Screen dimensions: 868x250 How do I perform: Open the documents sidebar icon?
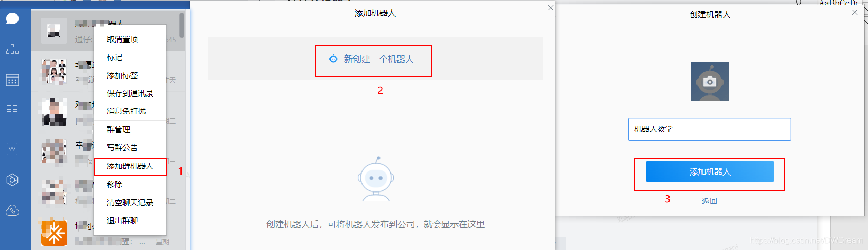12,149
